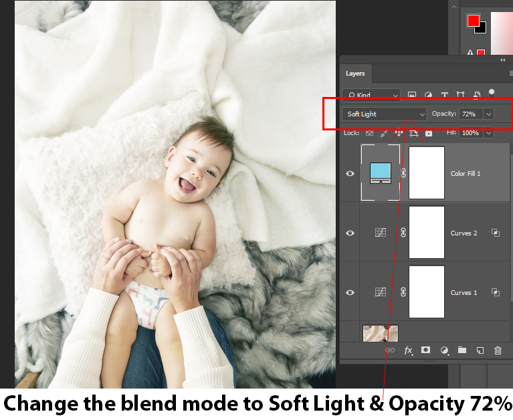
Task: Toggle mask link on Curves 1
Action: click(x=403, y=292)
